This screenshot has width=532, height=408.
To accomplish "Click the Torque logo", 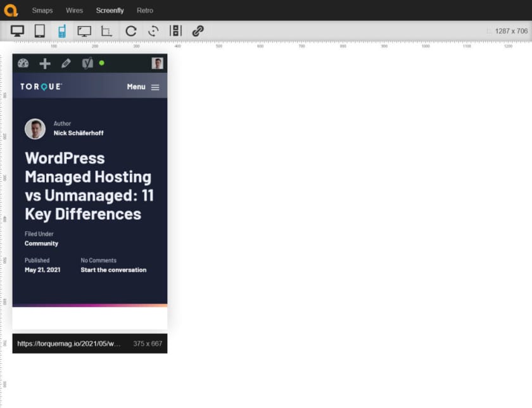I will (x=41, y=87).
